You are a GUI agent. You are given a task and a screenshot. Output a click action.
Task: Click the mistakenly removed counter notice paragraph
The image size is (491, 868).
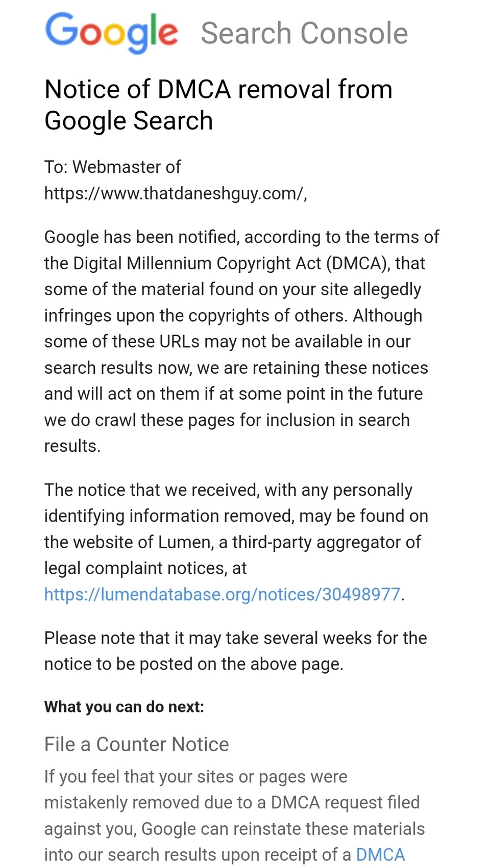click(234, 815)
